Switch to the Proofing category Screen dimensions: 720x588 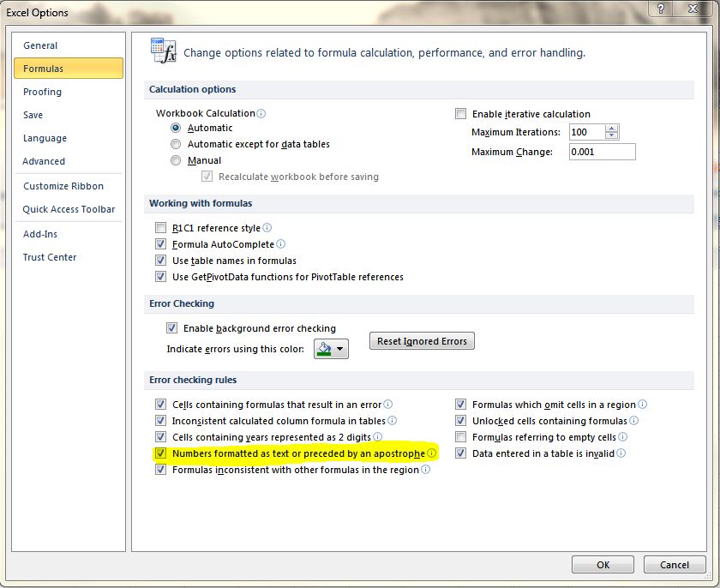coord(42,92)
